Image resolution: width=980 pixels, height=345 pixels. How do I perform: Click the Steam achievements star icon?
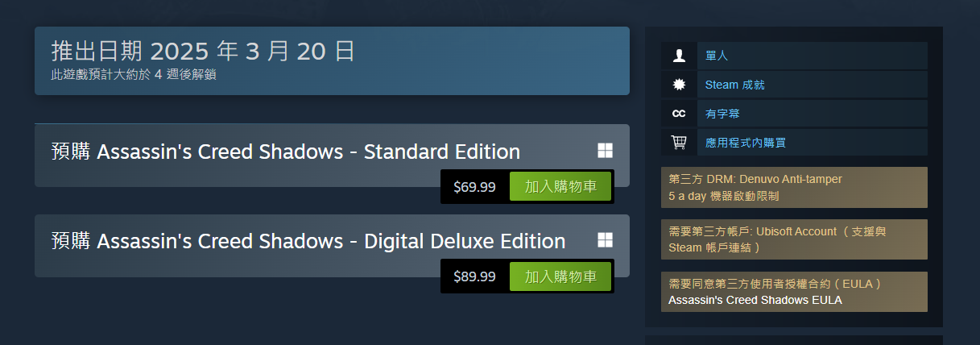click(x=679, y=85)
